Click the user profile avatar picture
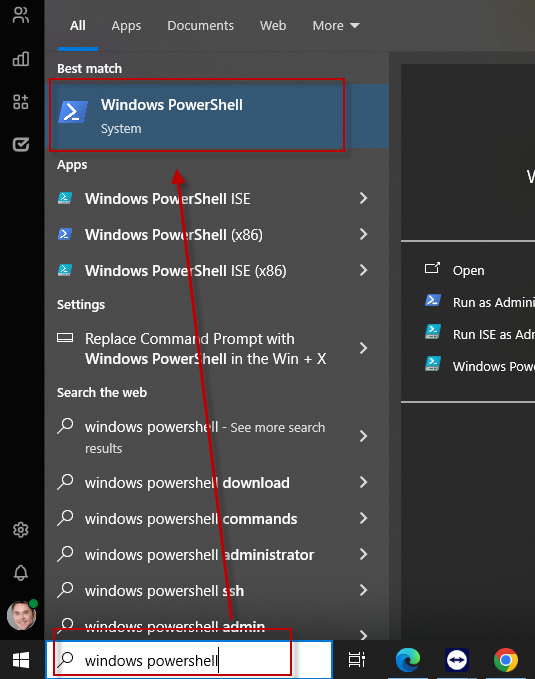The width and height of the screenshot is (535, 679). tap(21, 615)
